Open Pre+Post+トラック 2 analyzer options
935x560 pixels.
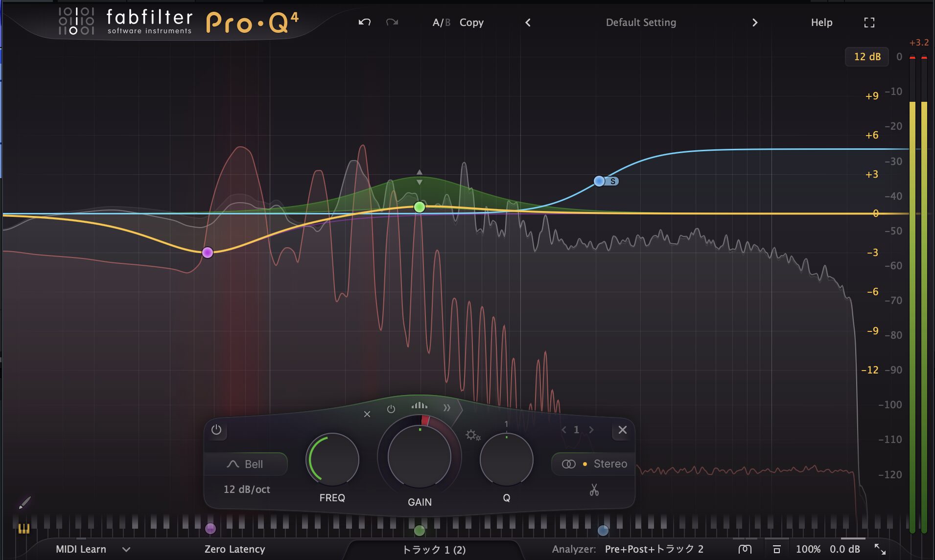click(654, 549)
